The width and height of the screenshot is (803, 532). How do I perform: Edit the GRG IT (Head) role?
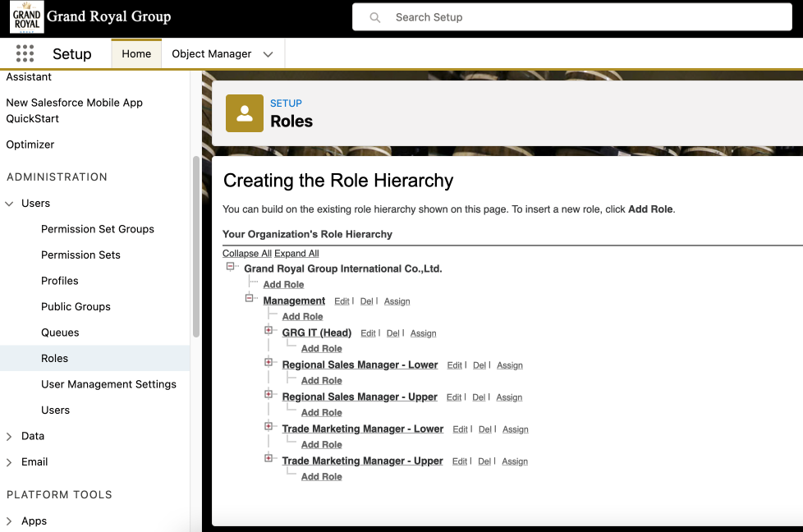(x=368, y=333)
